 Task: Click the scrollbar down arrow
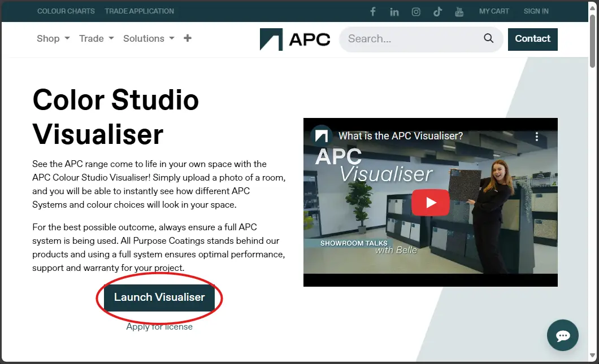tap(593, 355)
